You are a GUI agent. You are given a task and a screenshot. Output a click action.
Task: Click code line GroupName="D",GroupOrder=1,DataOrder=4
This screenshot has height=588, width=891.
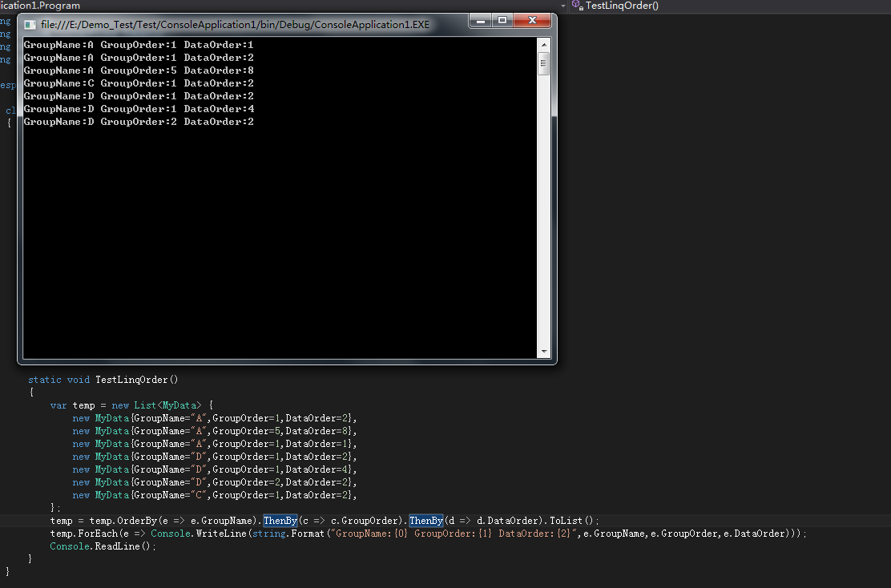[214, 469]
